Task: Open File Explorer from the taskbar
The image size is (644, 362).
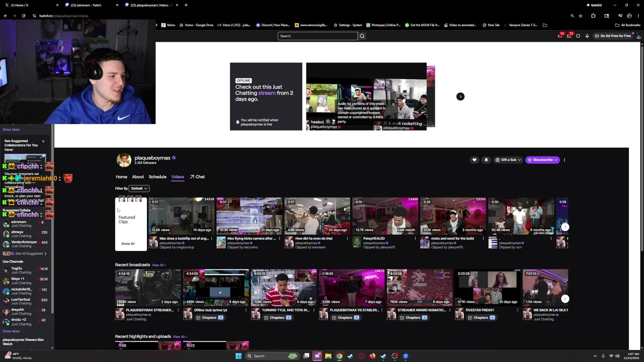Action: click(x=328, y=356)
